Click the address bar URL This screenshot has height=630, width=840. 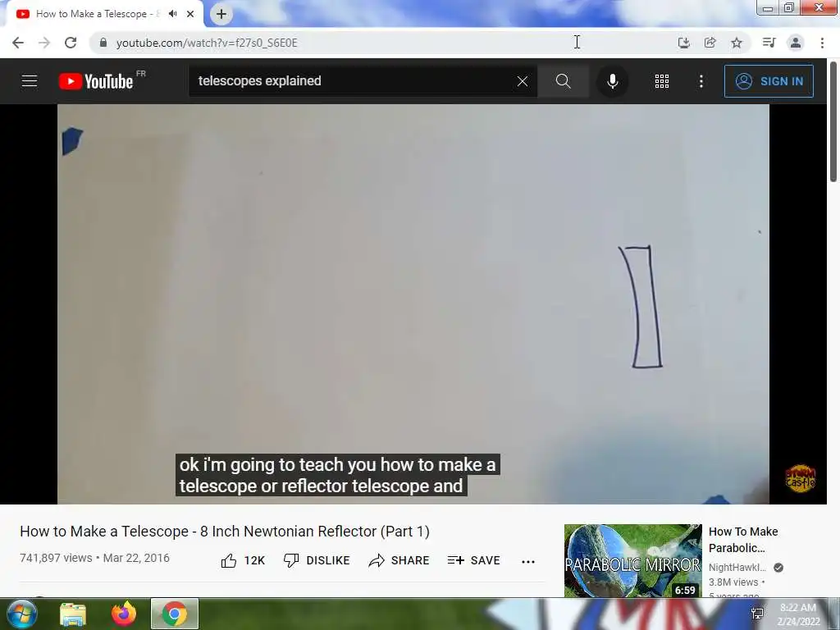pos(207,43)
